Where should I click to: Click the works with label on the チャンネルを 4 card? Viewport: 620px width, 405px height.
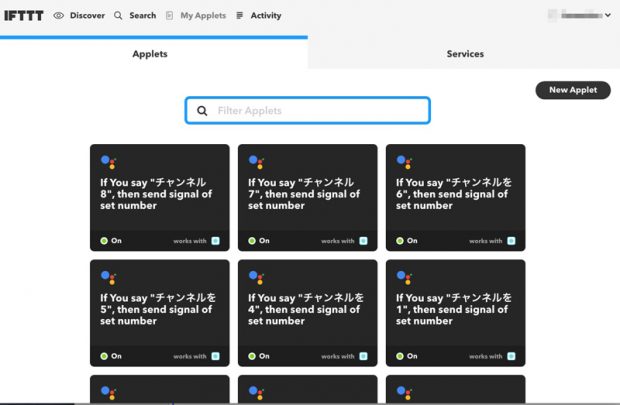click(338, 356)
